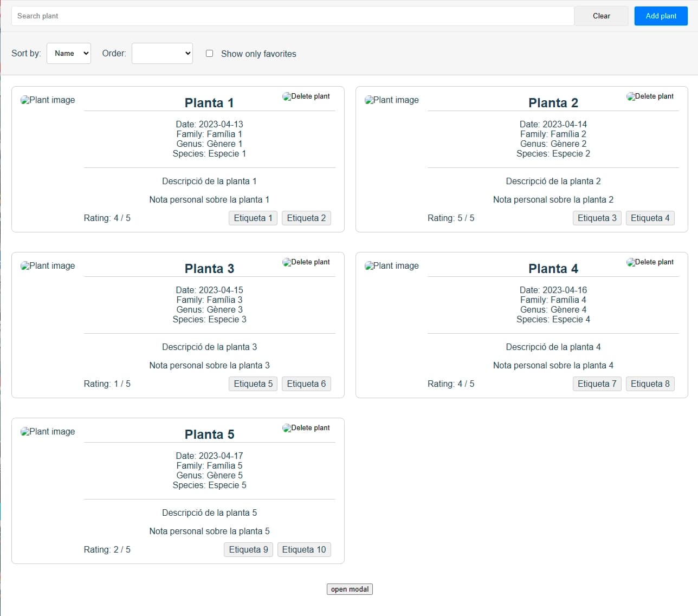Click the Genus: Gènere 1 text
Image resolution: width=698 pixels, height=616 pixels.
pyautogui.click(x=209, y=144)
